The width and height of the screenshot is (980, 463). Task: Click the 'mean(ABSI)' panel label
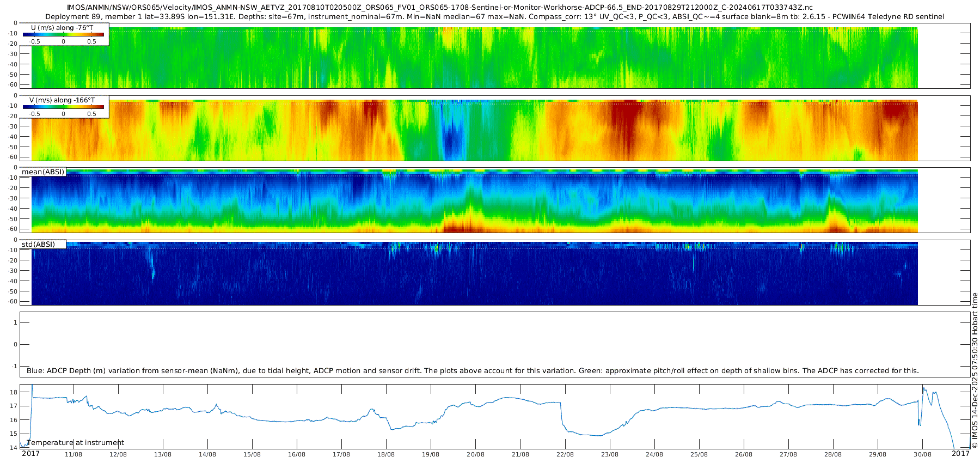43,172
